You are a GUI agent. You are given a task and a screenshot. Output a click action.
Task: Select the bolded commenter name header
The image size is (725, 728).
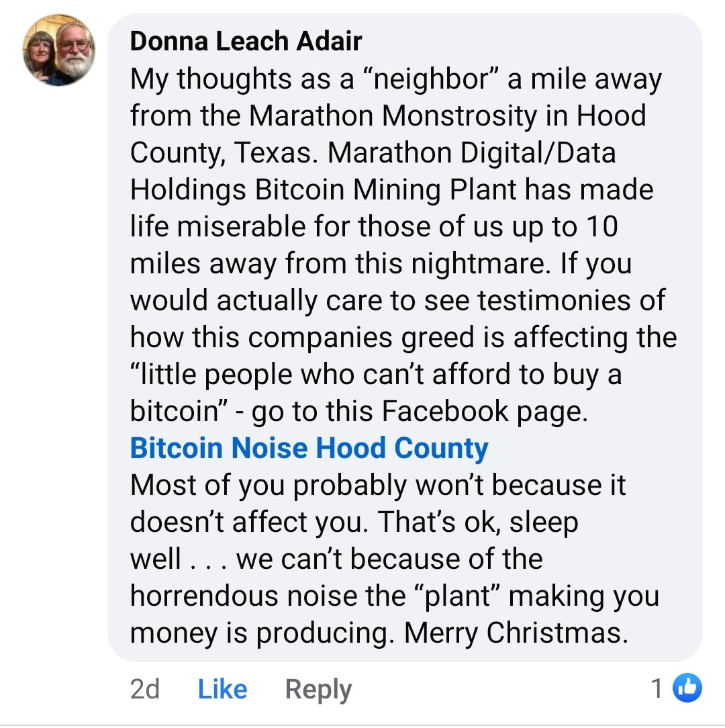click(246, 40)
